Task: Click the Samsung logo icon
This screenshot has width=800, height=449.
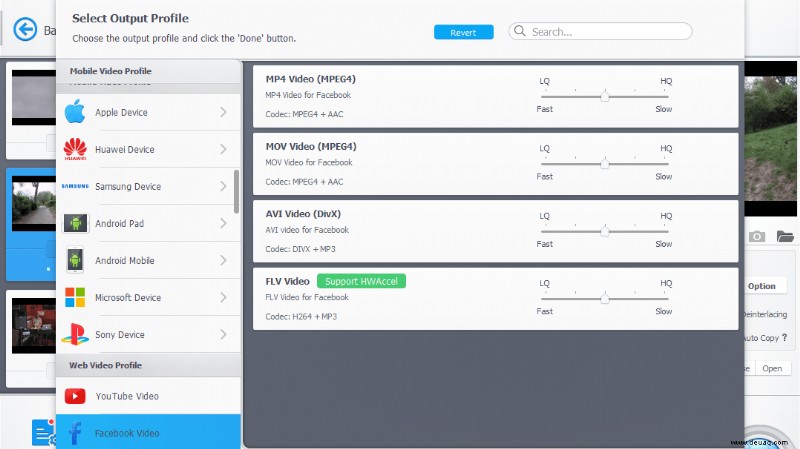Action: [x=75, y=186]
